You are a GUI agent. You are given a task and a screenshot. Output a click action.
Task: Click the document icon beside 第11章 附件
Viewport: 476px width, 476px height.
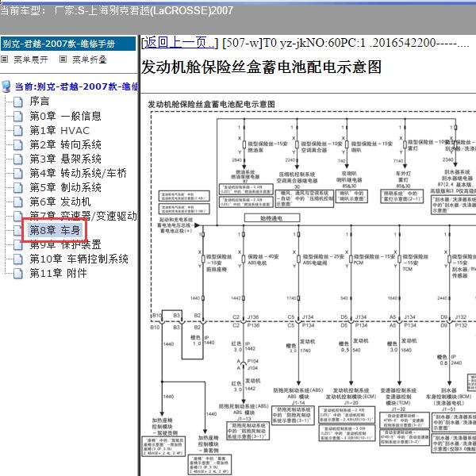pos(18,274)
